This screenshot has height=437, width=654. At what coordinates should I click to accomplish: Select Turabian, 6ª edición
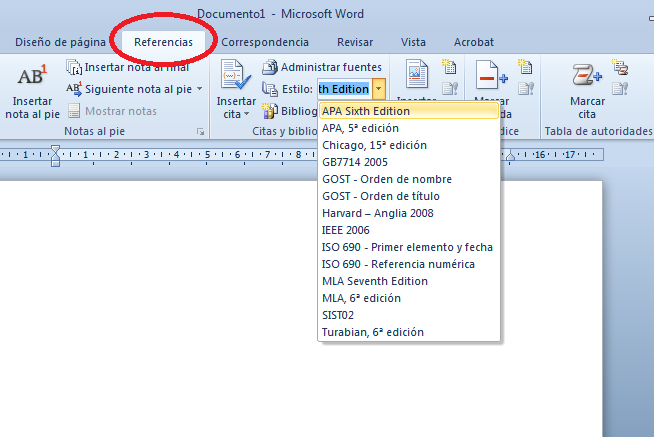(409, 332)
